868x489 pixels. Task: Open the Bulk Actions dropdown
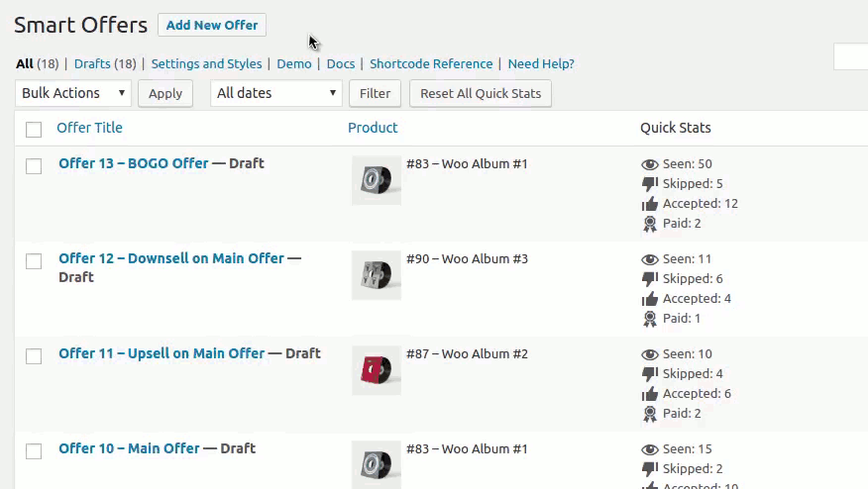73,93
